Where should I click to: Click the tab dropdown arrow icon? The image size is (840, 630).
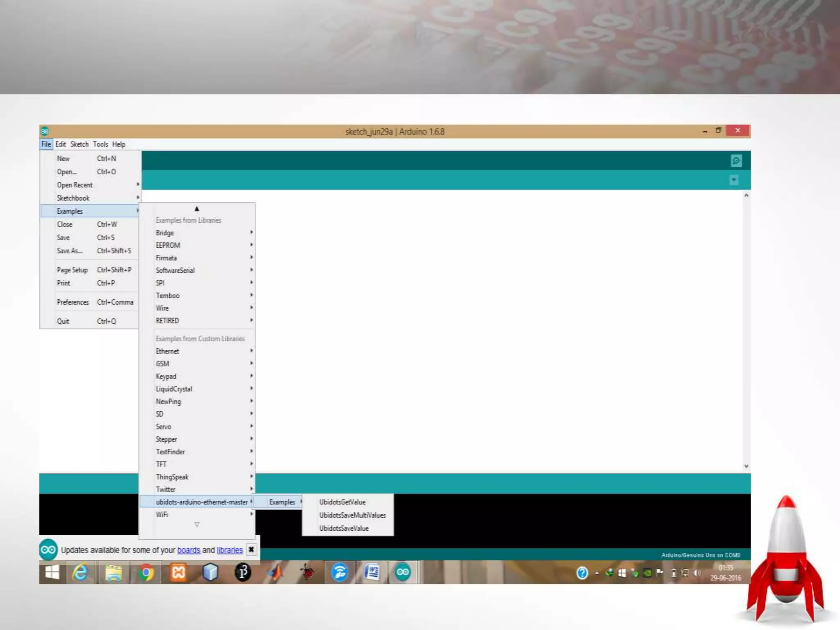[x=734, y=180]
